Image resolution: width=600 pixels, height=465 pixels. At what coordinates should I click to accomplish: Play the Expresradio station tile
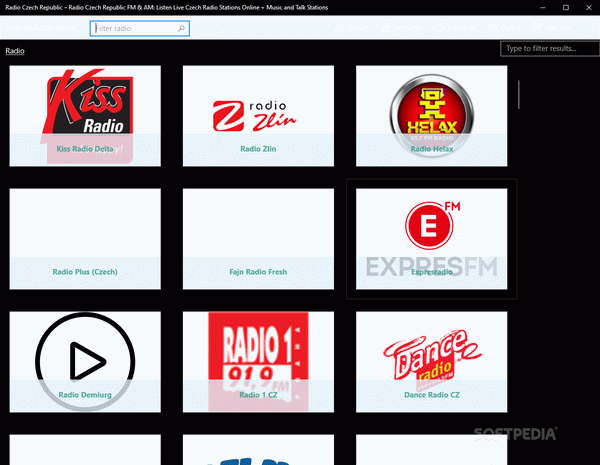[x=432, y=239]
